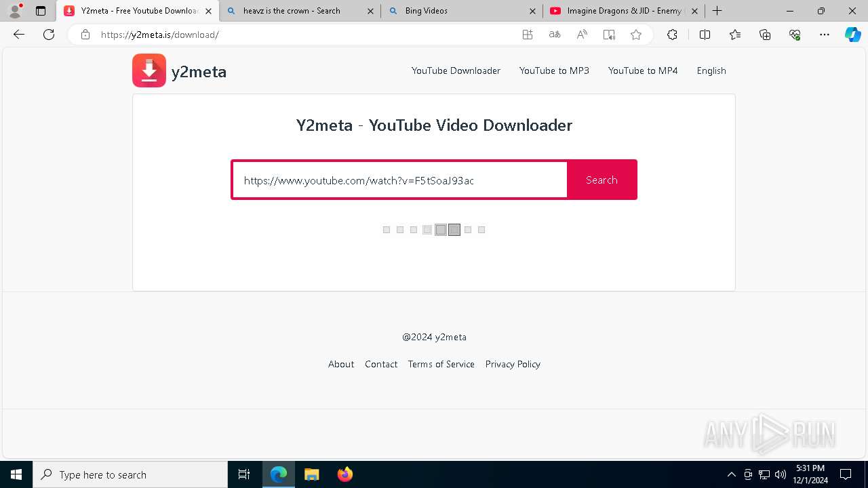The image size is (868, 488).
Task: Click the red Search button
Action: (601, 180)
